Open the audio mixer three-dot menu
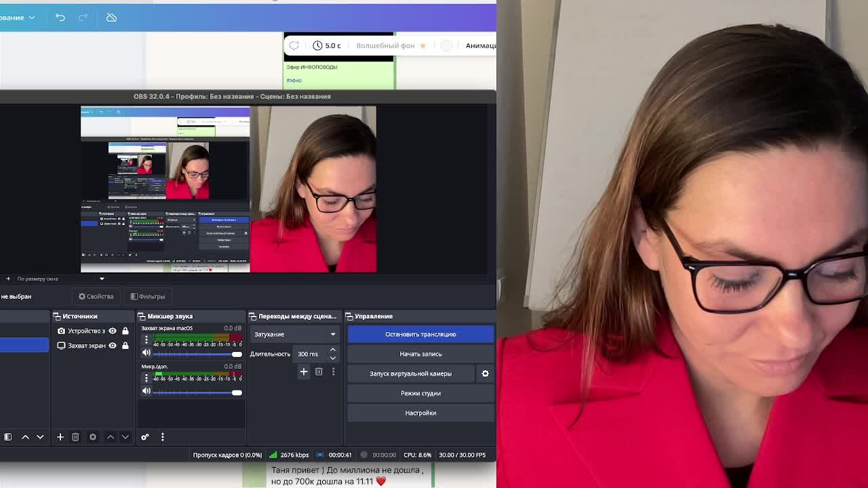The height and width of the screenshot is (488, 868). click(162, 437)
